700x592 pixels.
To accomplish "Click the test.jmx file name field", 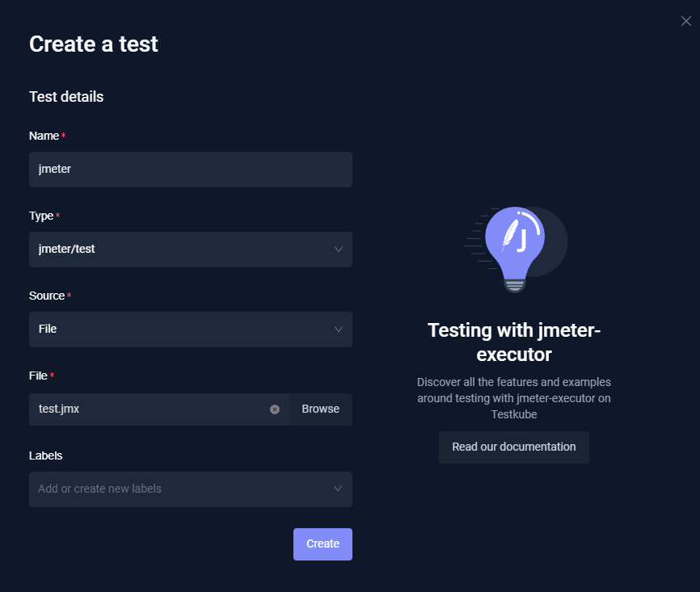I will point(150,409).
